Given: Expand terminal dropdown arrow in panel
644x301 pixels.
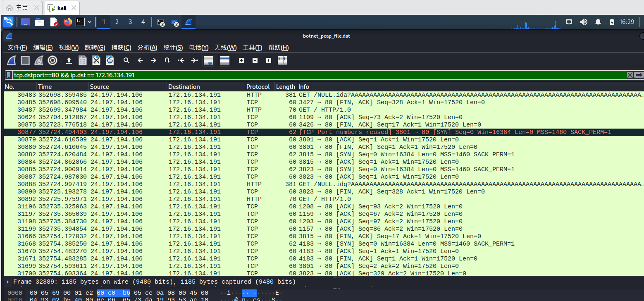Looking at the screenshot, I should (89, 22).
